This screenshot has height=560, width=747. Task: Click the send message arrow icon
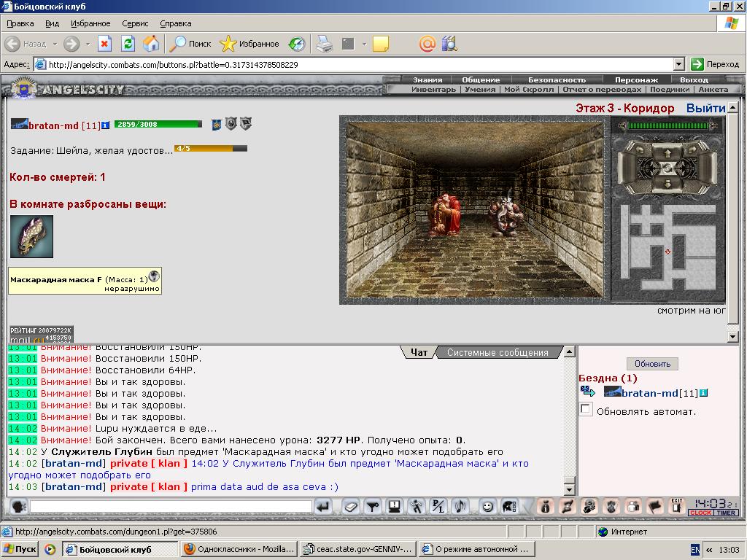(x=323, y=507)
